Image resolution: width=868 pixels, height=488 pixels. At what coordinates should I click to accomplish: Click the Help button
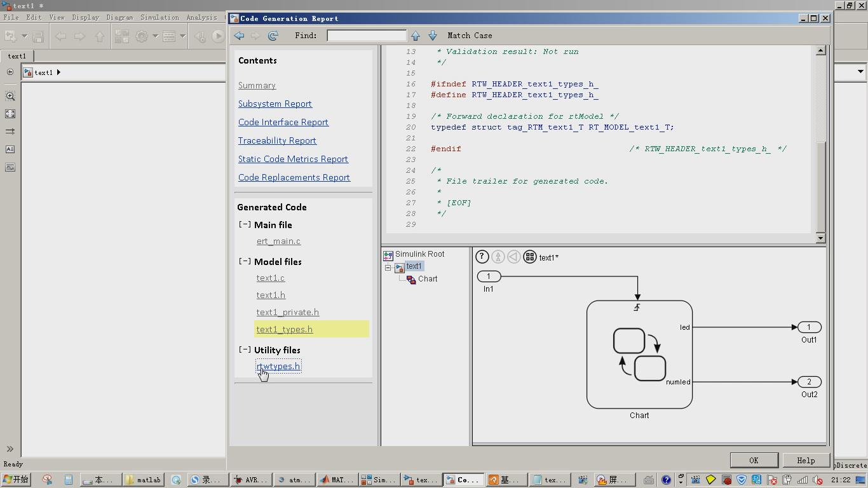point(806,460)
